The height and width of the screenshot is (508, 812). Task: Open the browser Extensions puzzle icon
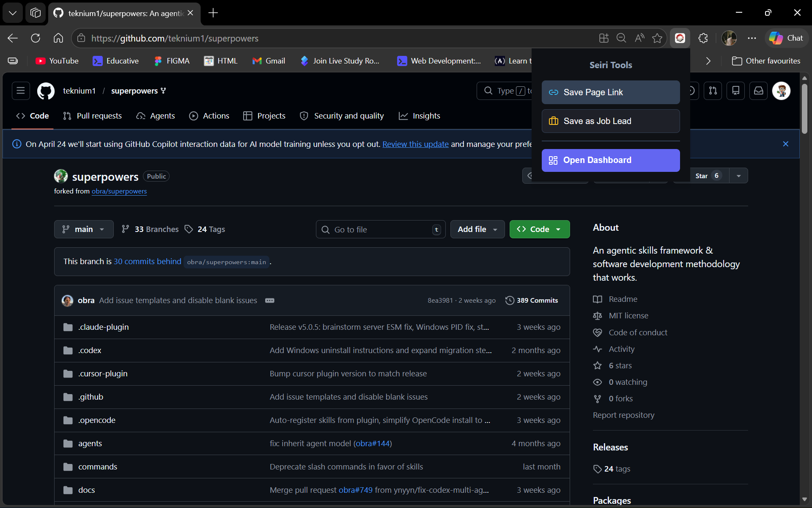point(703,38)
